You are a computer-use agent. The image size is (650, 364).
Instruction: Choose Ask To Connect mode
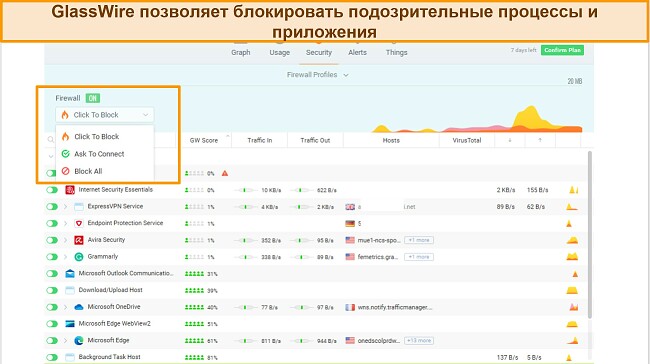99,154
